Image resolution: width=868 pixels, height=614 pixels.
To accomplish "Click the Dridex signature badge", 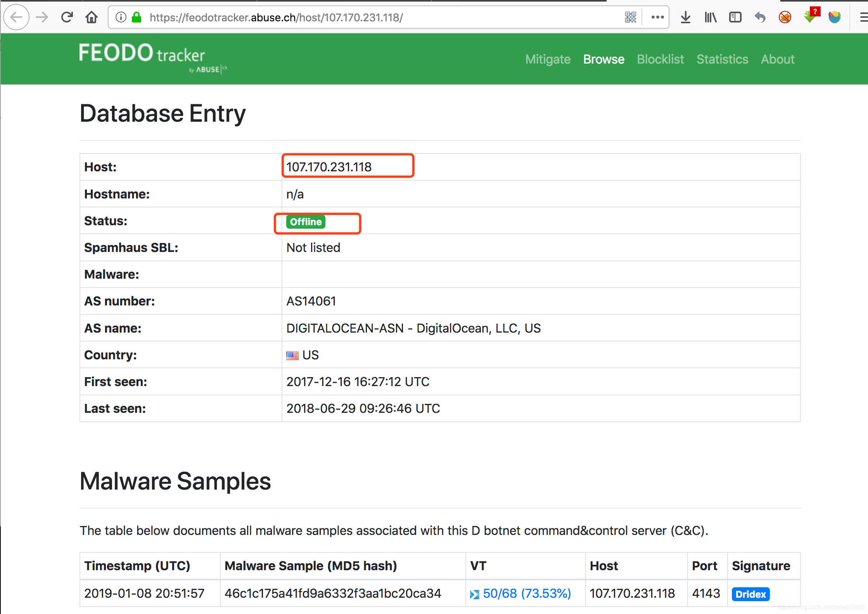I will point(750,594).
